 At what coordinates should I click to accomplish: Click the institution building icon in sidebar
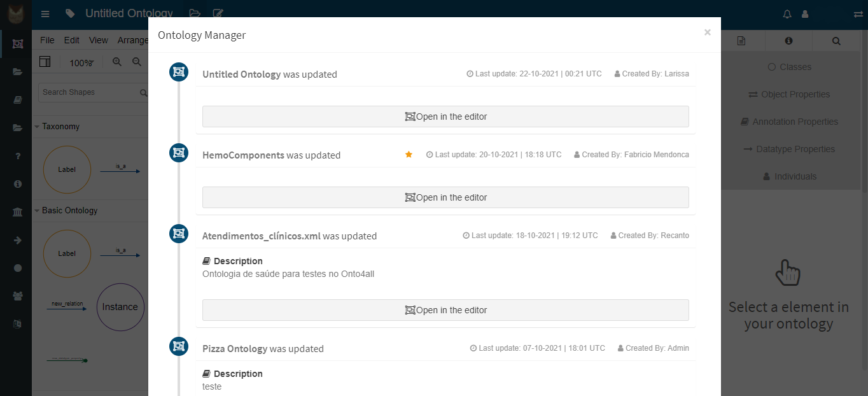[x=18, y=212]
